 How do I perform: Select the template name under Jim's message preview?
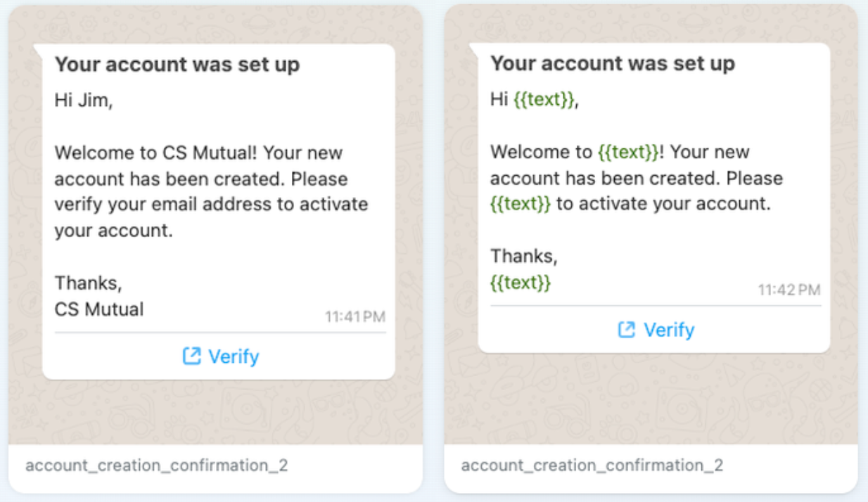click(157, 465)
